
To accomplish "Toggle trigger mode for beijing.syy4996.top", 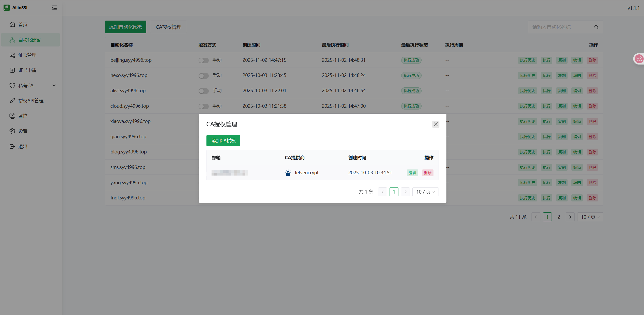I will pos(203,60).
